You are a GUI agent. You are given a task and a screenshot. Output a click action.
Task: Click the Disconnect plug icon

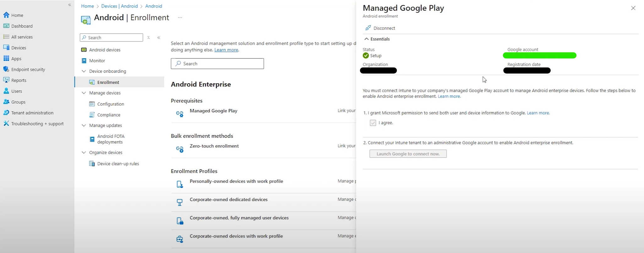tap(368, 28)
